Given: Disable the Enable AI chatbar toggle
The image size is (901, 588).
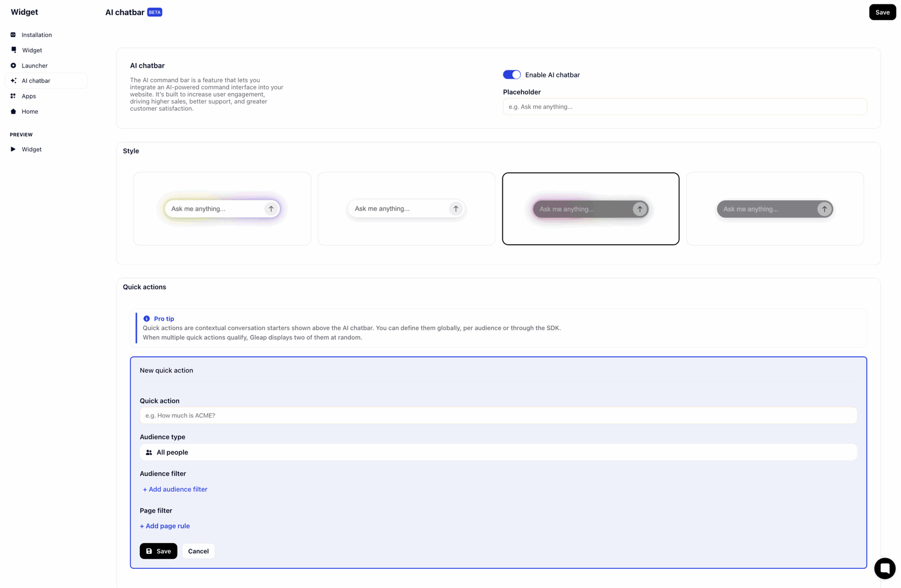Looking at the screenshot, I should pyautogui.click(x=511, y=75).
